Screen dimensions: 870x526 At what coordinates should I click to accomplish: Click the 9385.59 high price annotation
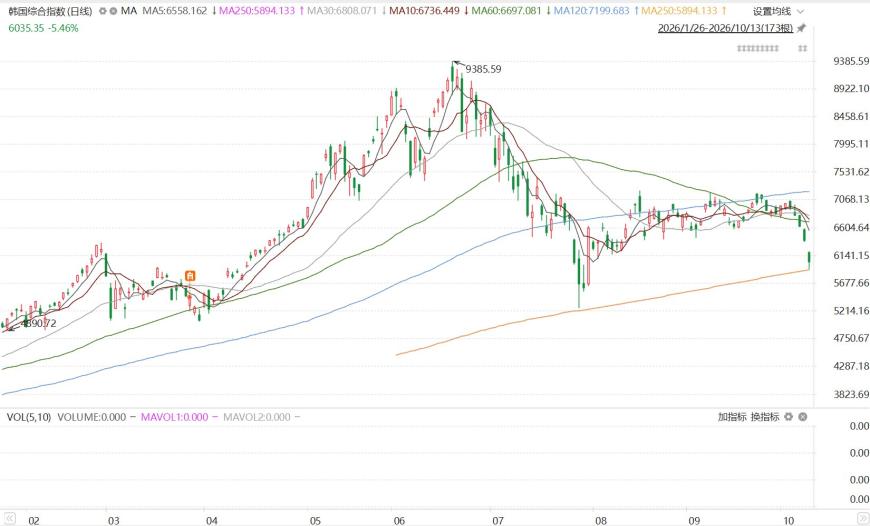click(x=483, y=69)
